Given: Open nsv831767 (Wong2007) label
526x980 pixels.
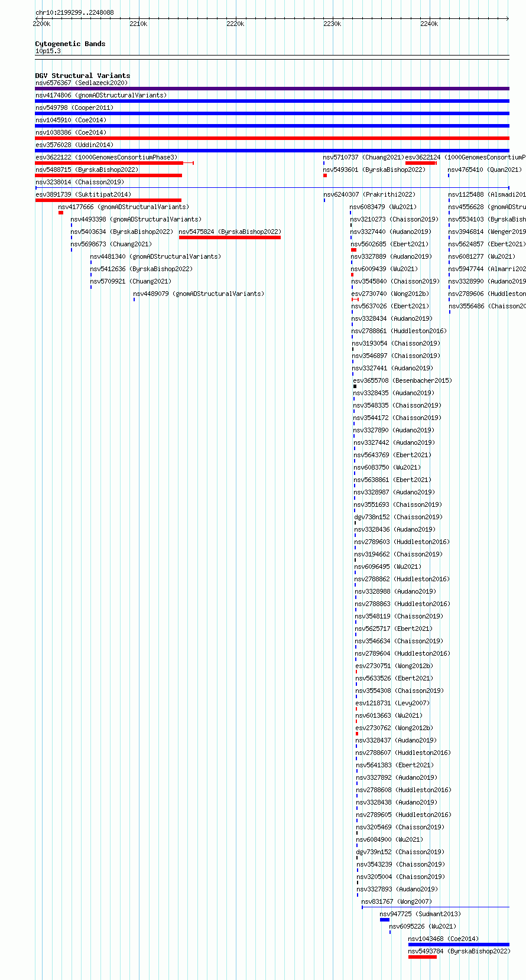Looking at the screenshot, I should coord(397,901).
